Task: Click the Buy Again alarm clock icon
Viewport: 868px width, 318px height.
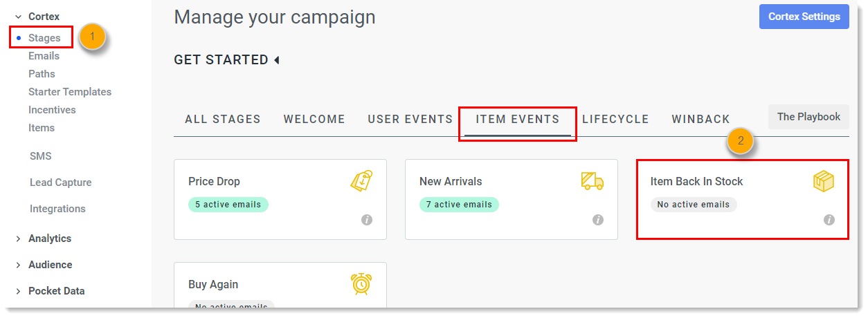Action: [x=361, y=284]
